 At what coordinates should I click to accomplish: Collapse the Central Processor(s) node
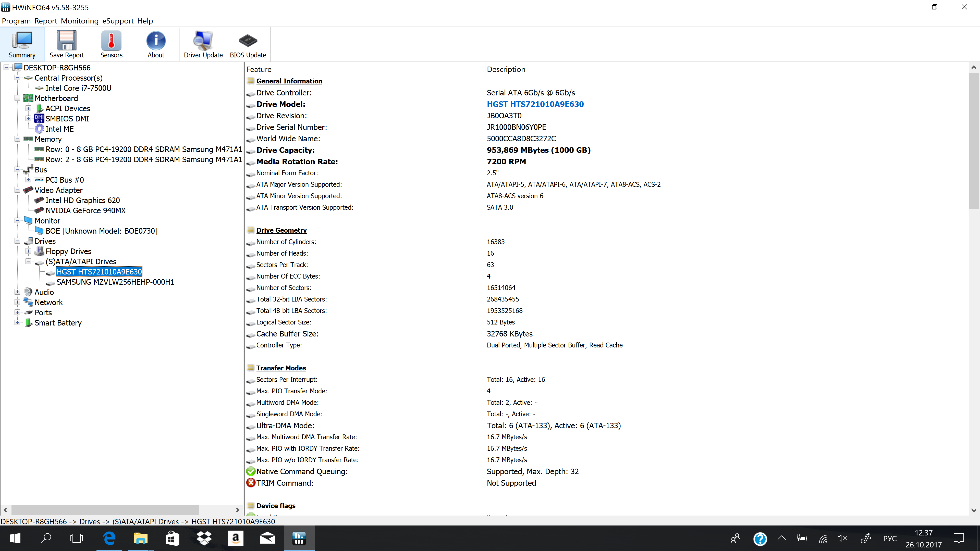click(18, 78)
